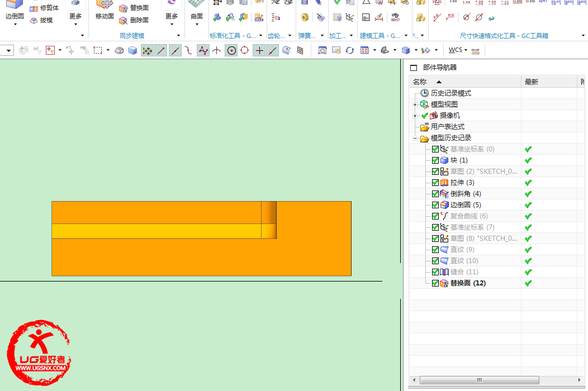Click the view orientation trimetric icon
This screenshot has height=391, width=588.
(x=385, y=50)
